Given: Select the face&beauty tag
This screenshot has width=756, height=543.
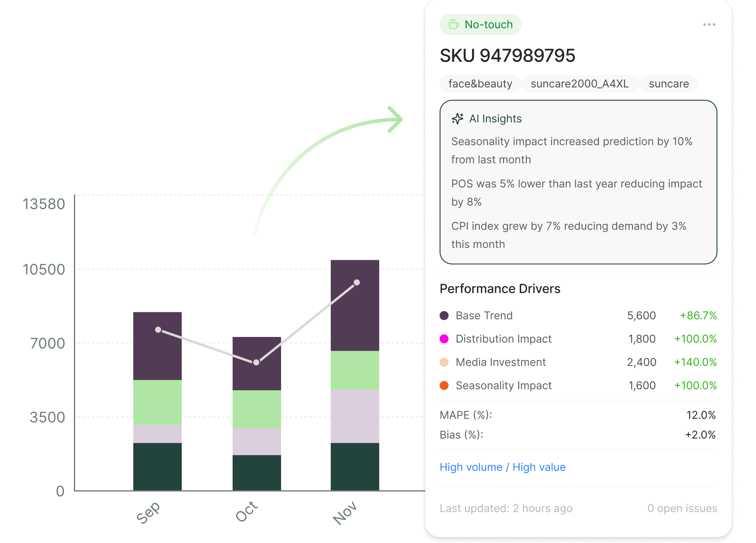Looking at the screenshot, I should (x=480, y=84).
